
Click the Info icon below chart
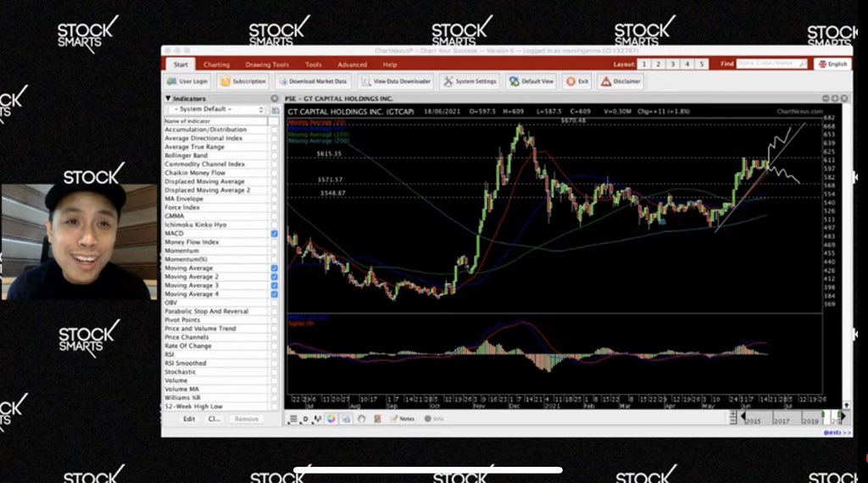[x=434, y=419]
